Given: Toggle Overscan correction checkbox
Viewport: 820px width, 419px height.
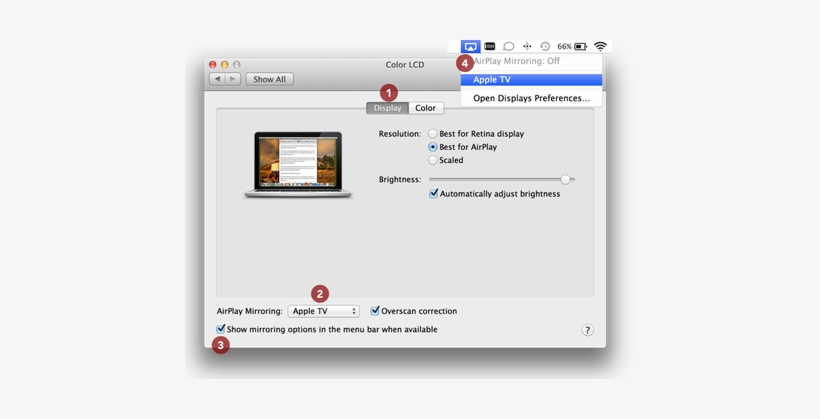Looking at the screenshot, I should coord(375,311).
